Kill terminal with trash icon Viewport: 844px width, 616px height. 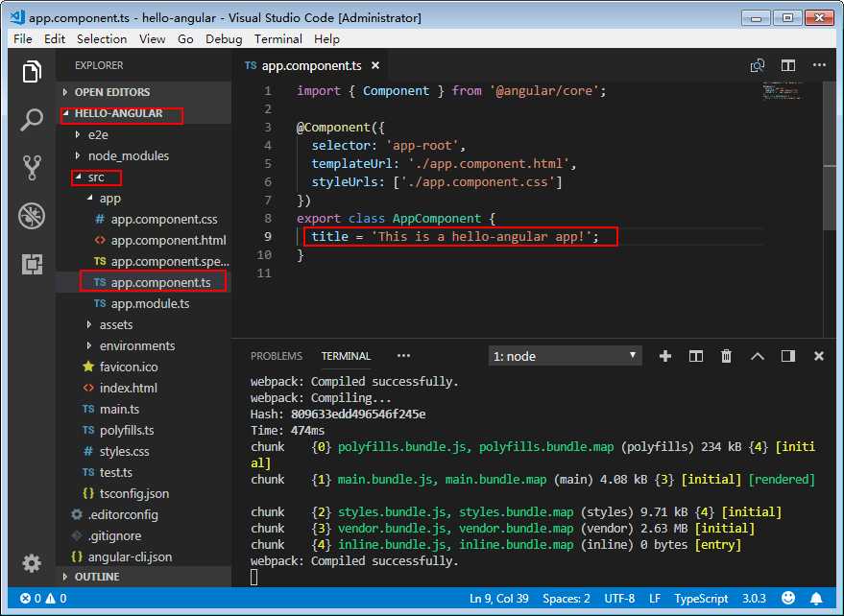[x=726, y=356]
